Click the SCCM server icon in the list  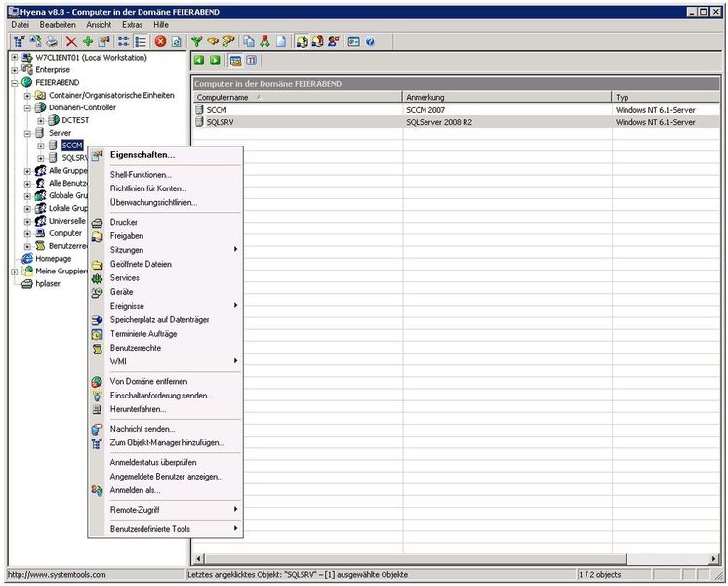pyautogui.click(x=200, y=109)
